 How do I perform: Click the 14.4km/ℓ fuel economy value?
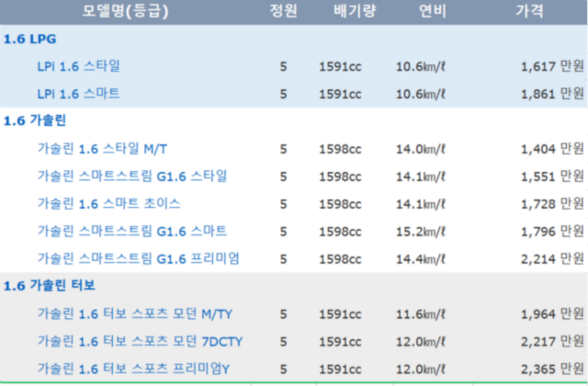point(421,259)
